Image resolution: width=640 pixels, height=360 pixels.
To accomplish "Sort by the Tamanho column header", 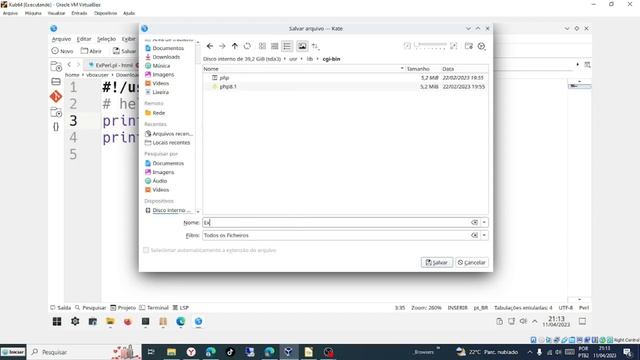I will tap(418, 69).
